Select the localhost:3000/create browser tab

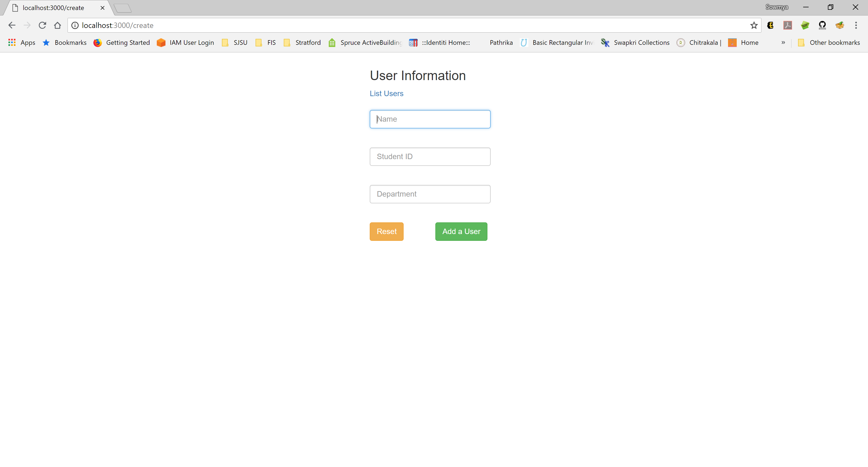(54, 7)
